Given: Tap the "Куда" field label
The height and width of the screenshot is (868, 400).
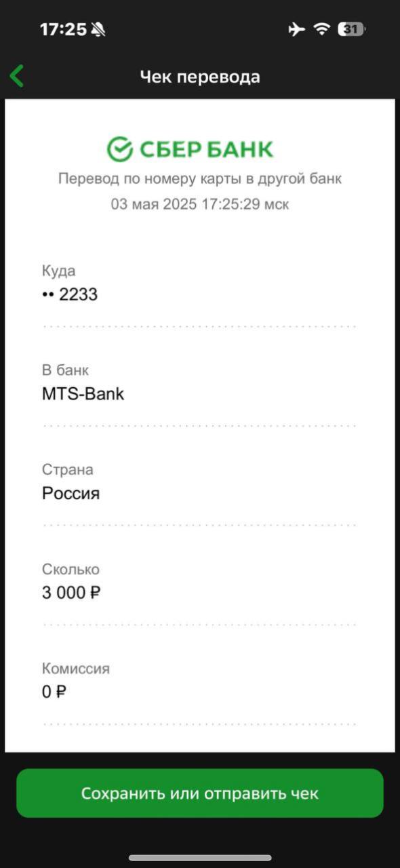Looking at the screenshot, I should click(58, 271).
